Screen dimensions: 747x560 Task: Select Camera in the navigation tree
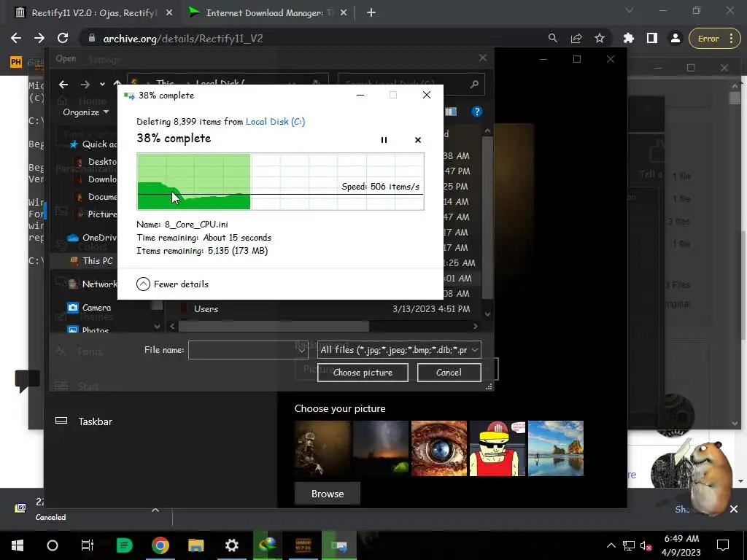pyautogui.click(x=90, y=308)
